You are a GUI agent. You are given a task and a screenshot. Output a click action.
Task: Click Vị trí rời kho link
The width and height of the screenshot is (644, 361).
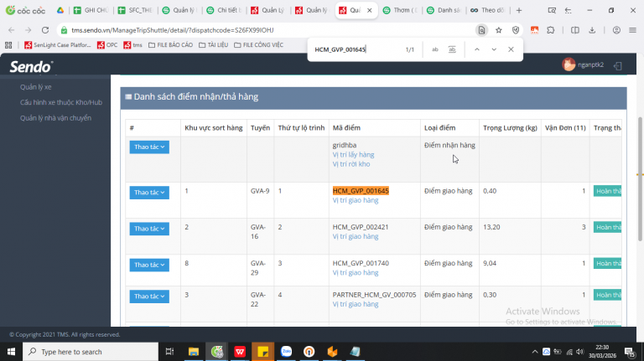pos(351,164)
